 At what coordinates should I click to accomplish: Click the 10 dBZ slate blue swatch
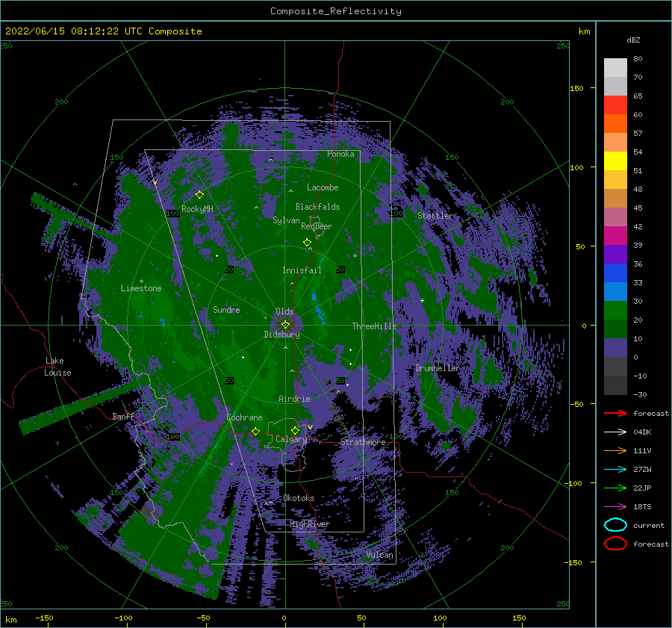(x=615, y=348)
